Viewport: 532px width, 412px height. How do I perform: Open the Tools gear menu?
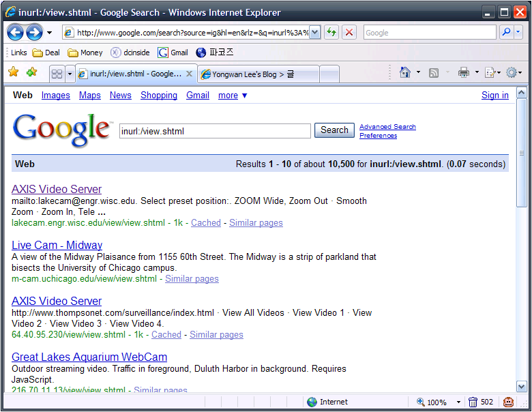514,72
